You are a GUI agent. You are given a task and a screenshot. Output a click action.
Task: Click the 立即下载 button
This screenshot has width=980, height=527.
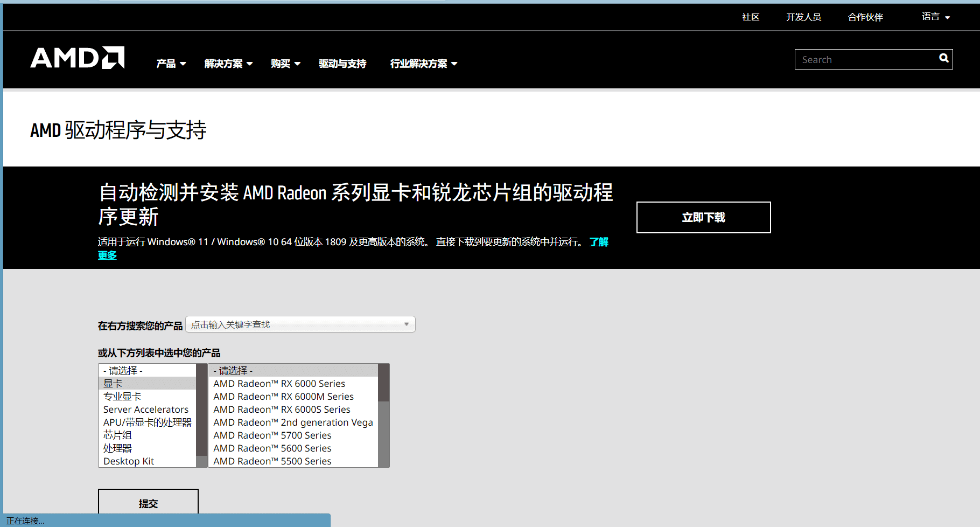[703, 217]
